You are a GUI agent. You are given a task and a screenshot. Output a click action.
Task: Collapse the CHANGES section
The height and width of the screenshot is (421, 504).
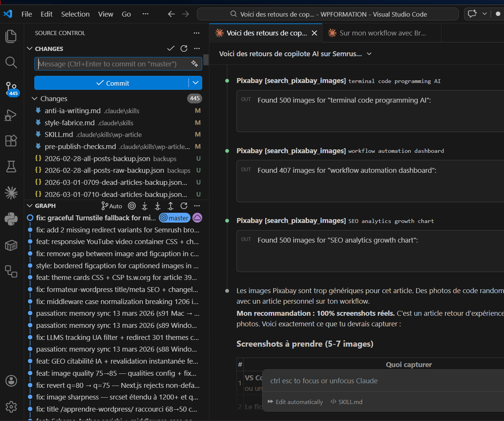29,48
